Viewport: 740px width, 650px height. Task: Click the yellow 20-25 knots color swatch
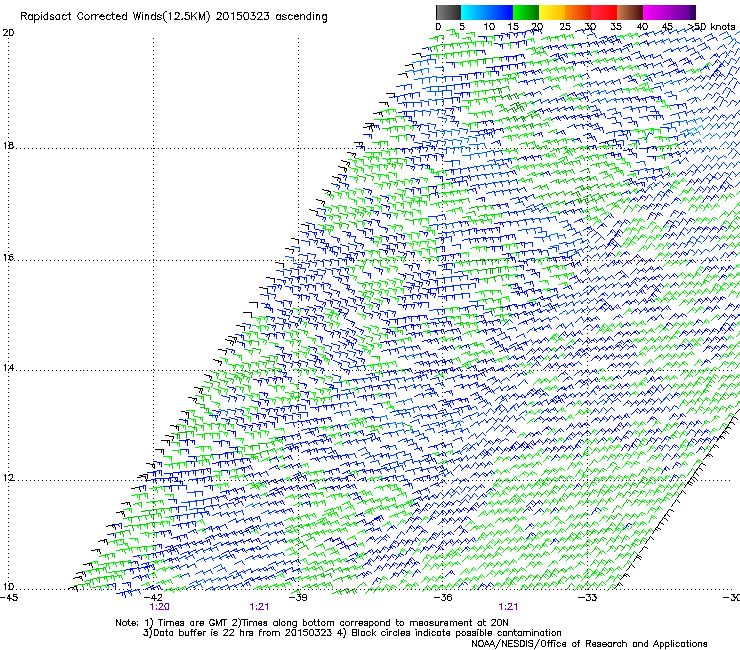tap(552, 12)
